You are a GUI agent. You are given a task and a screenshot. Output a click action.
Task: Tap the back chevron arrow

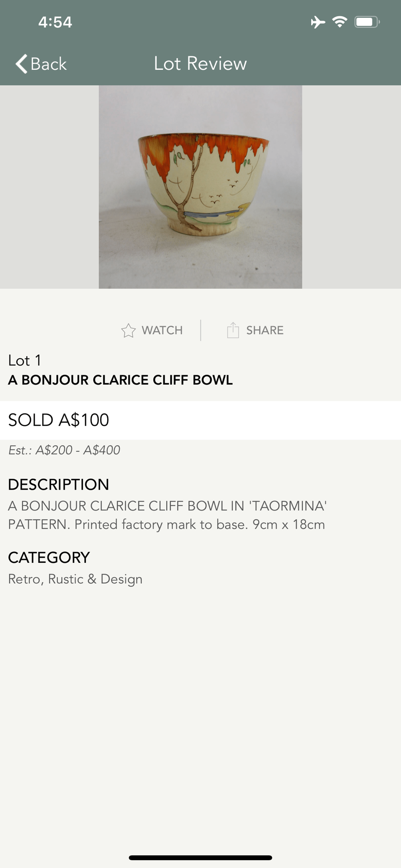click(22, 64)
